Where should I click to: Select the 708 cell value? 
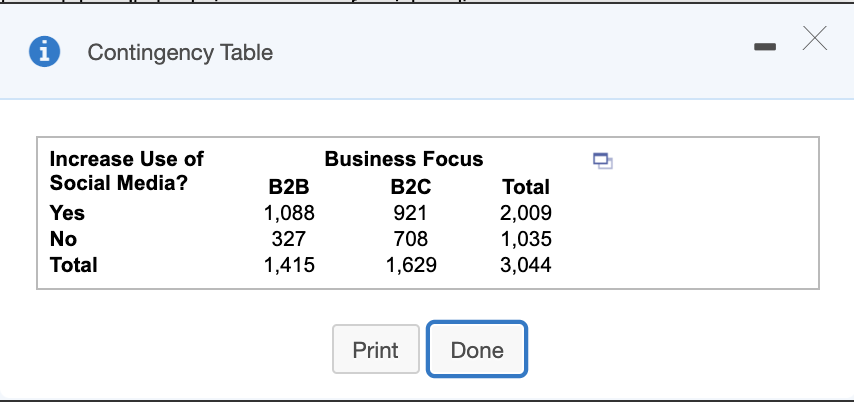410,239
